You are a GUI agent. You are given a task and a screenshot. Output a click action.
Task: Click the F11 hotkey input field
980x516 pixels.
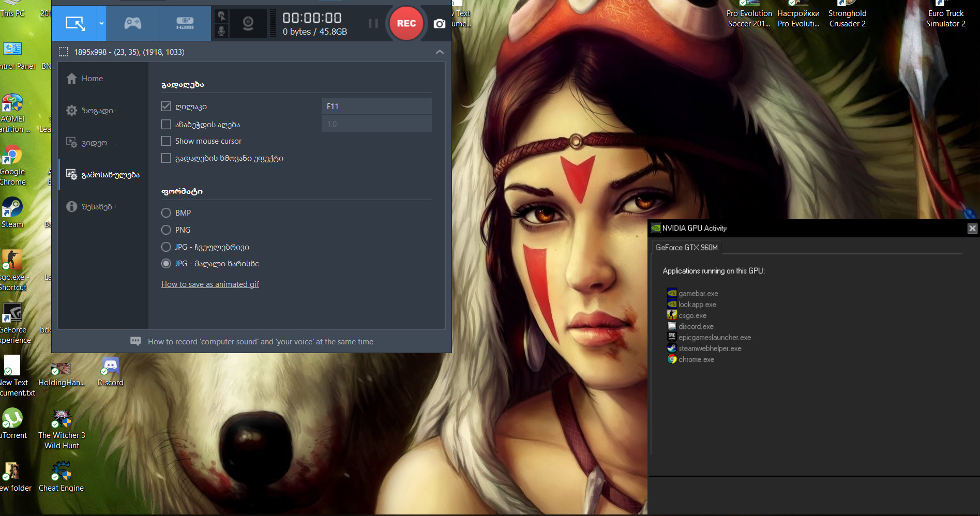[376, 107]
